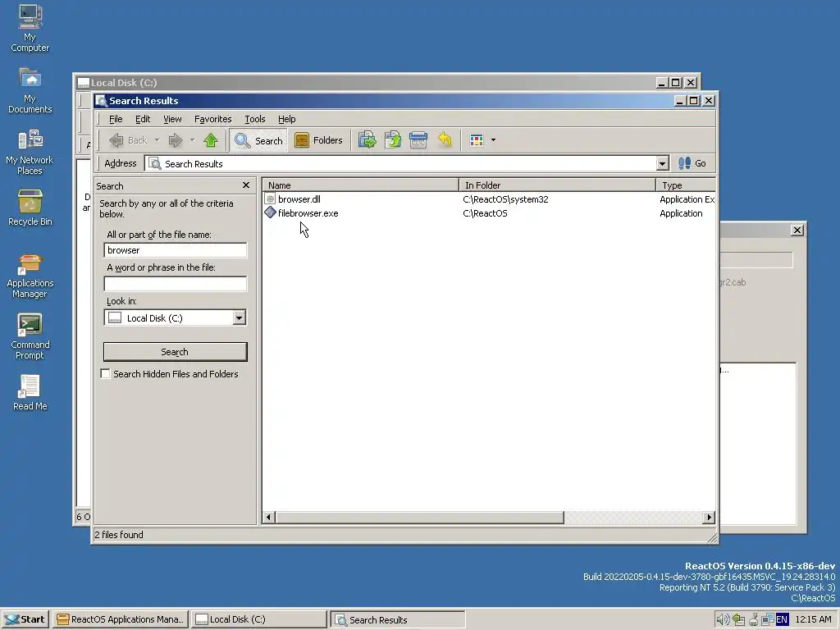Click the Search Results title bar icon
This screenshot has height=630, width=840.
point(101,101)
